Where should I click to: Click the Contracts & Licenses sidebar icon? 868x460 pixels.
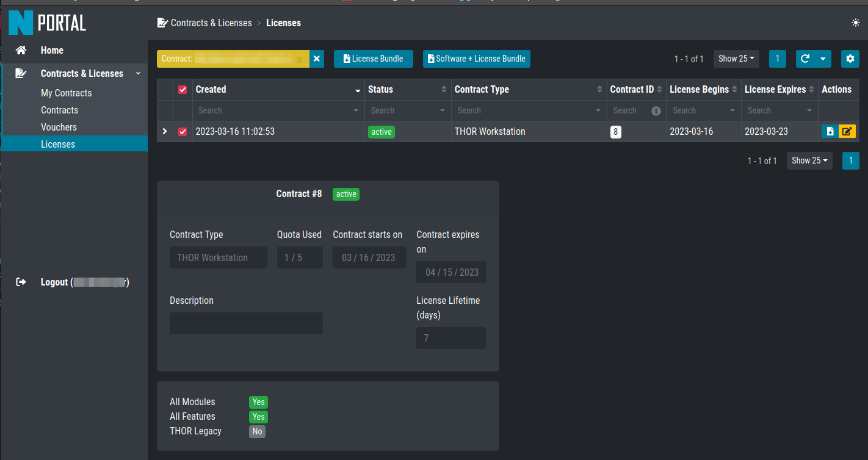(x=21, y=73)
